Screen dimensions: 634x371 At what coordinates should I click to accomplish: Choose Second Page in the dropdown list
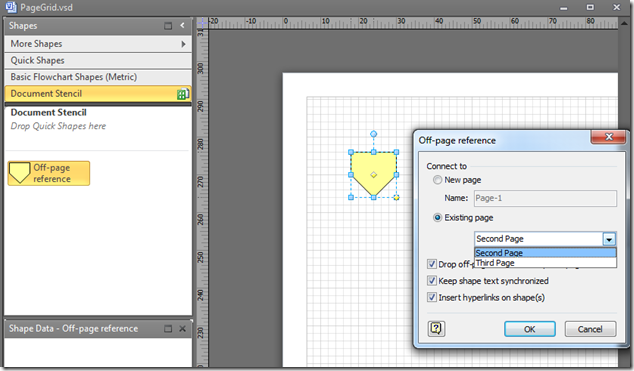(x=545, y=253)
